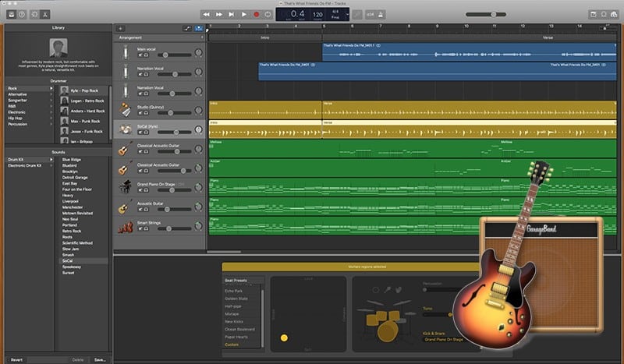The width and height of the screenshot is (624, 364).
Task: Adjust the Main vocal volume slider
Action: (x=174, y=55)
